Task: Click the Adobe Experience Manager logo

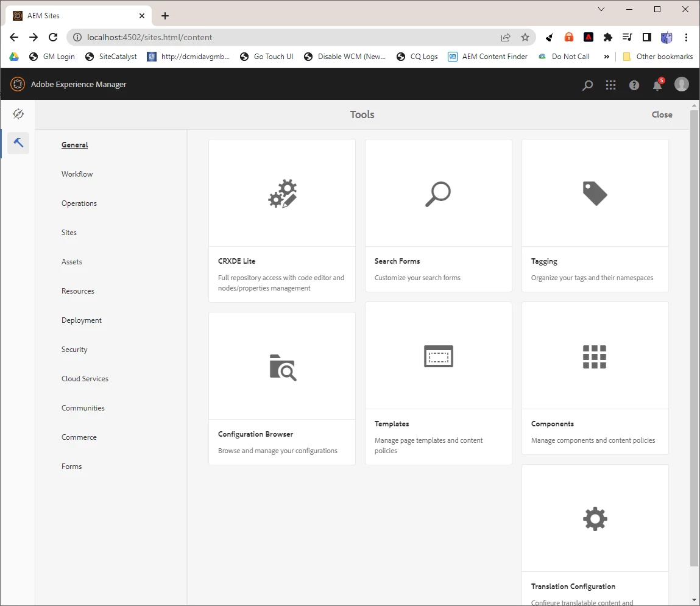Action: 18,84
